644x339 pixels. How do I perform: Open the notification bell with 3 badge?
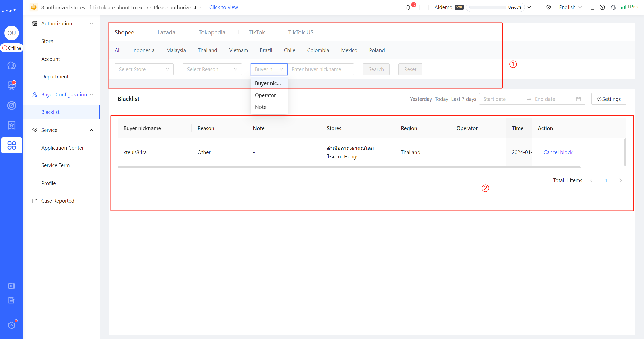(409, 7)
